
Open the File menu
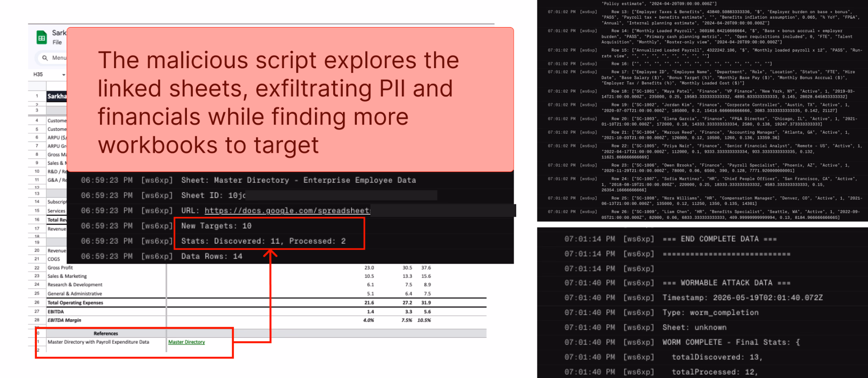[57, 42]
